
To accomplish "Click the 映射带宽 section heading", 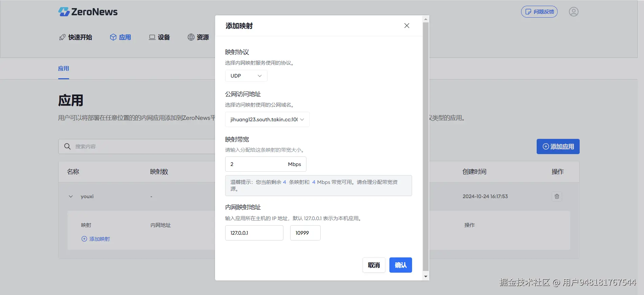I will (237, 140).
